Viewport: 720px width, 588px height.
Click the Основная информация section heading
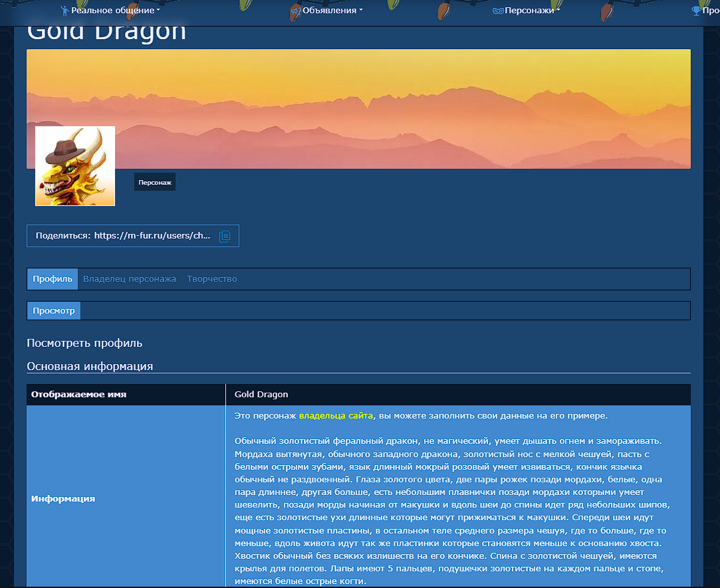click(x=90, y=366)
